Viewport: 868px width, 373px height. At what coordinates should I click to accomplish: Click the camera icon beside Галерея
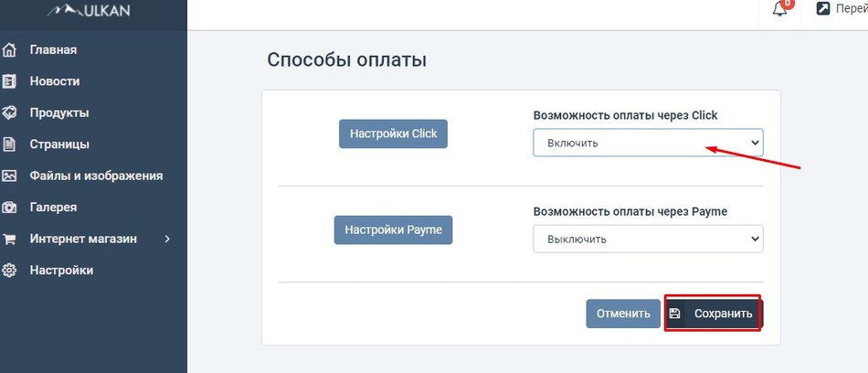pyautogui.click(x=9, y=208)
